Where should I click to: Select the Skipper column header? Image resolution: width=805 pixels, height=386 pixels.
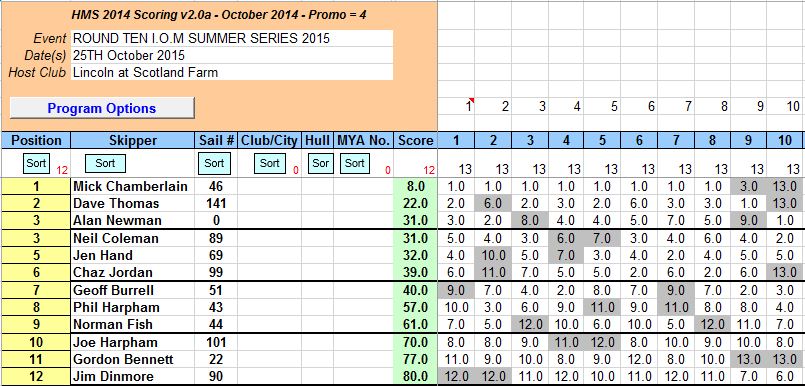pyautogui.click(x=132, y=140)
